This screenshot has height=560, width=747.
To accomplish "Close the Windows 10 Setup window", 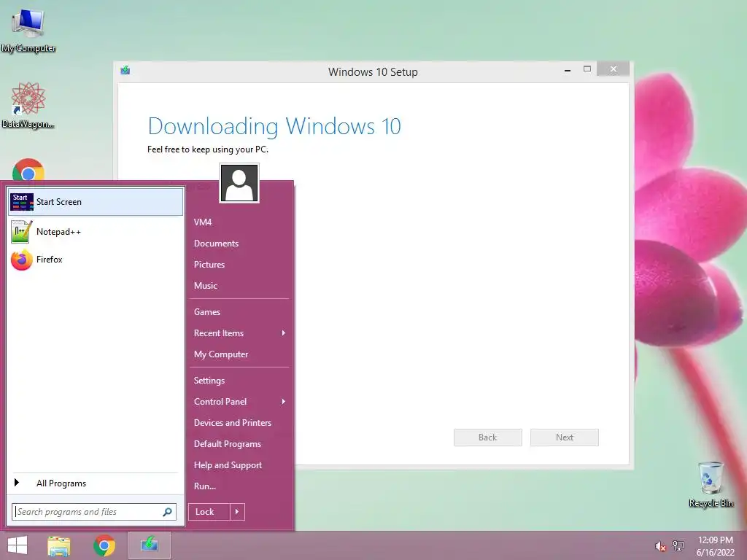I will point(613,69).
